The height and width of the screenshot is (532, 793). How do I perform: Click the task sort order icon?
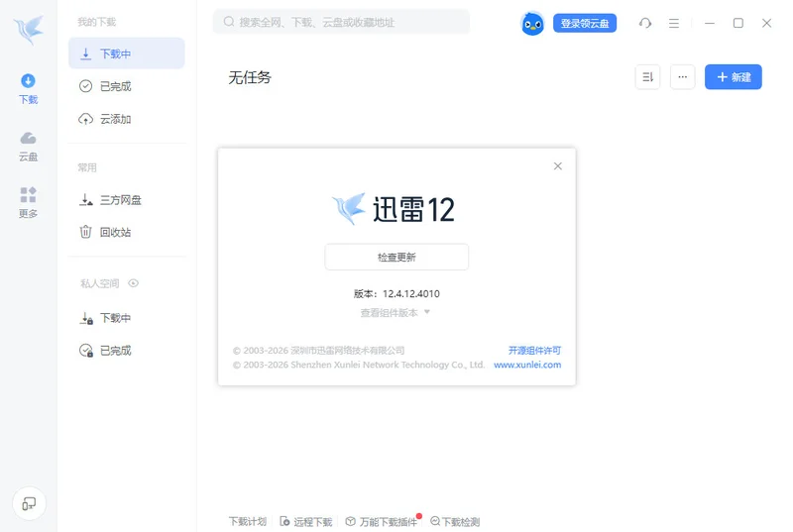pyautogui.click(x=648, y=77)
